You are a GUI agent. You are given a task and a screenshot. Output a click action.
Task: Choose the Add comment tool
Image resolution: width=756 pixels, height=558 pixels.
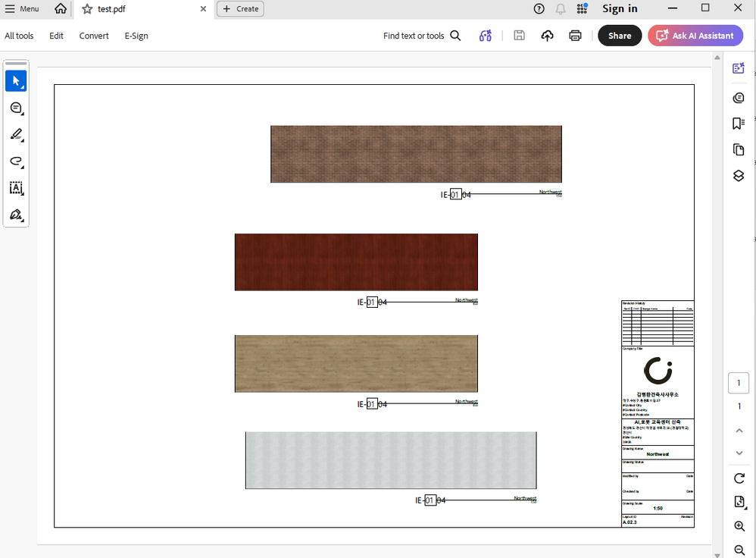(16, 108)
